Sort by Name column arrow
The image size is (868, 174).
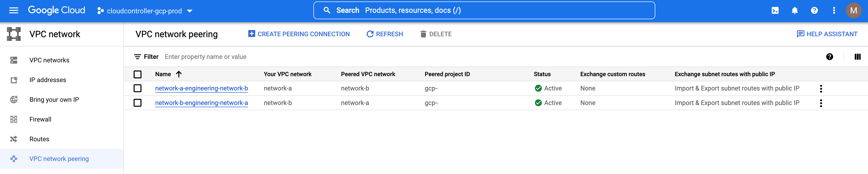(179, 74)
